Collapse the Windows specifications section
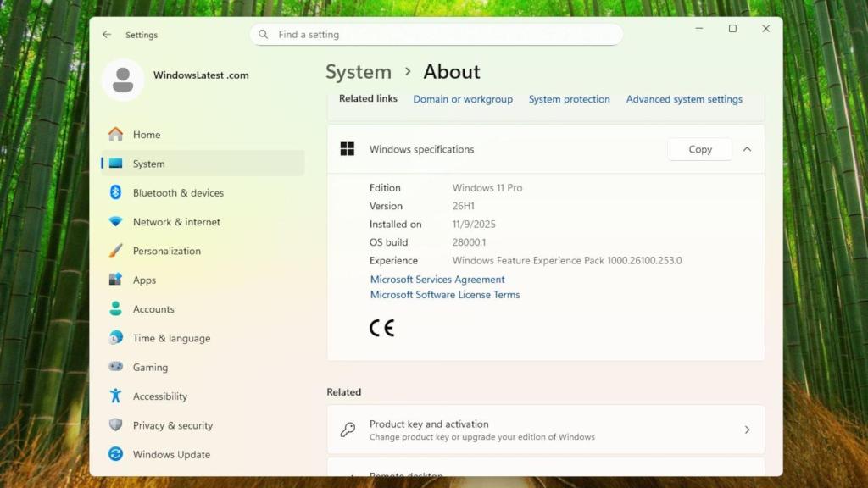Image resolution: width=868 pixels, height=488 pixels. coord(747,149)
